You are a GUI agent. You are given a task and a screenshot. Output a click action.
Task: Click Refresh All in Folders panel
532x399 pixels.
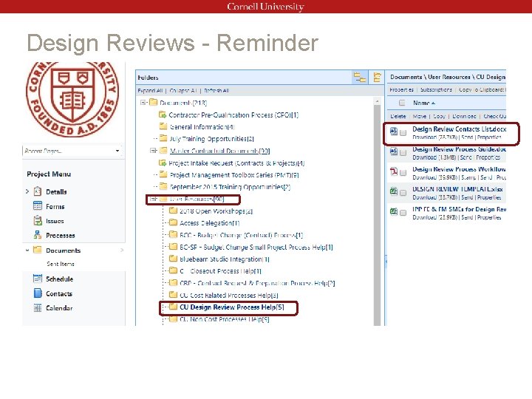coord(216,91)
